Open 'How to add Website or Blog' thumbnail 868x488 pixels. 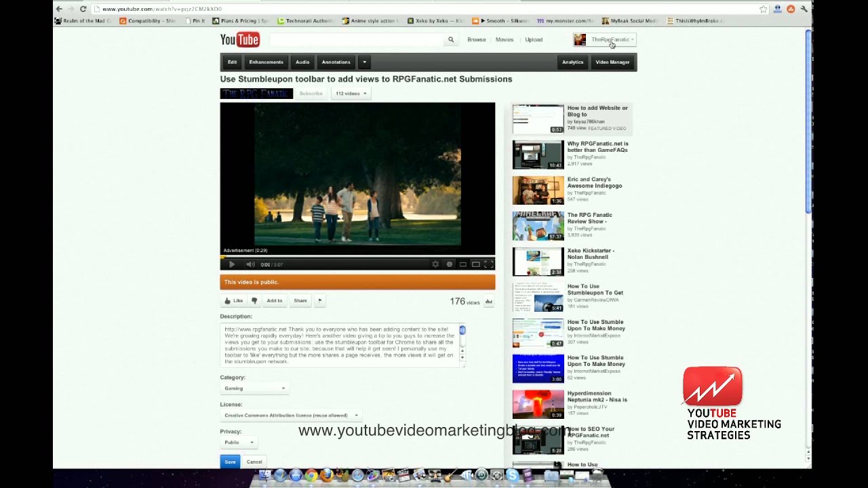538,119
